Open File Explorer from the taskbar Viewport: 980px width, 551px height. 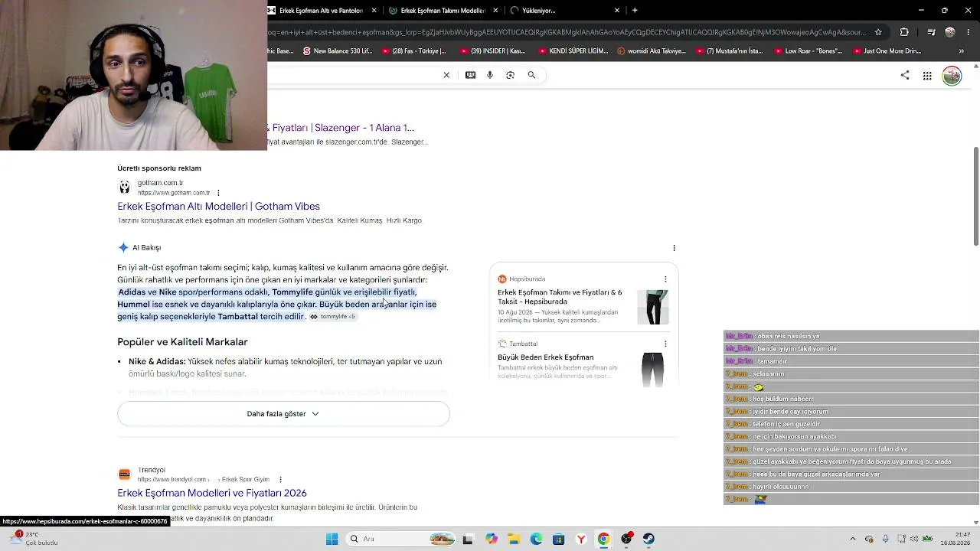click(514, 539)
